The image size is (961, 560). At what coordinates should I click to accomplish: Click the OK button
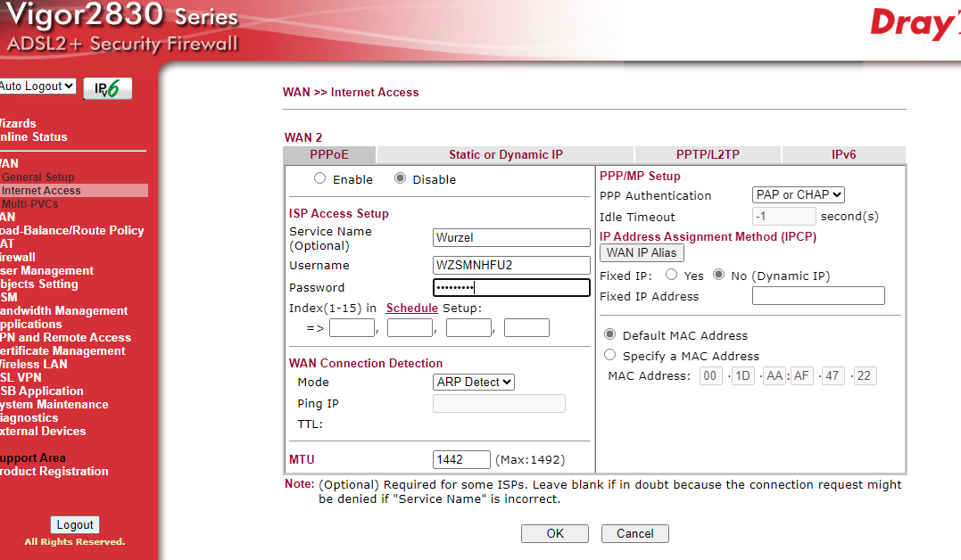(555, 533)
